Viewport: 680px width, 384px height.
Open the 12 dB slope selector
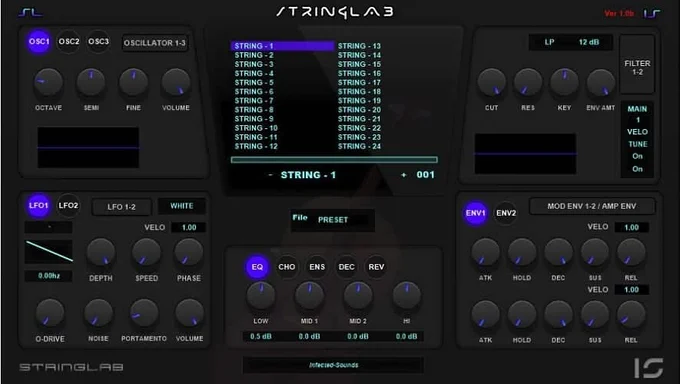(588, 42)
